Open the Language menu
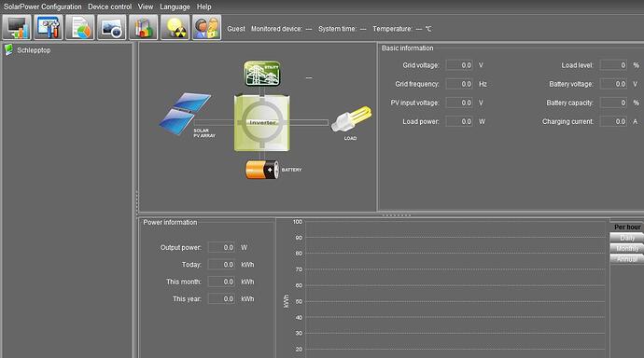This screenshot has height=358, width=644. 175,7
